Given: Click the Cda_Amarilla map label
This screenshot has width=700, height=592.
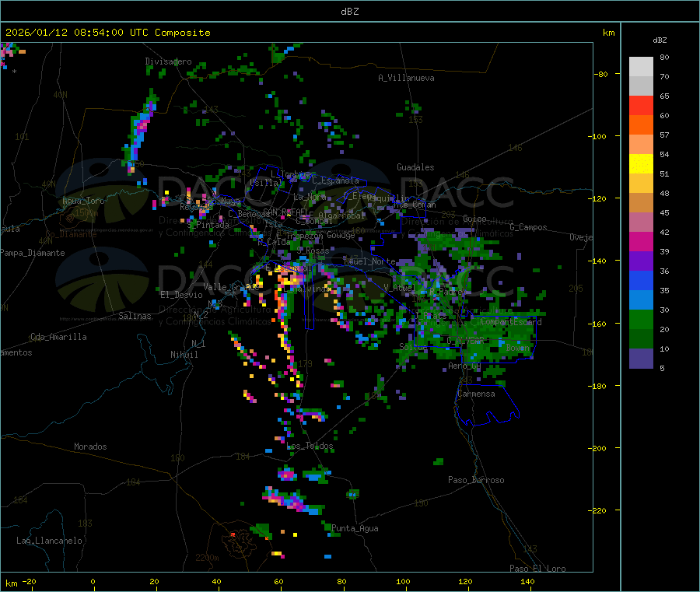Looking at the screenshot, I should point(58,337).
